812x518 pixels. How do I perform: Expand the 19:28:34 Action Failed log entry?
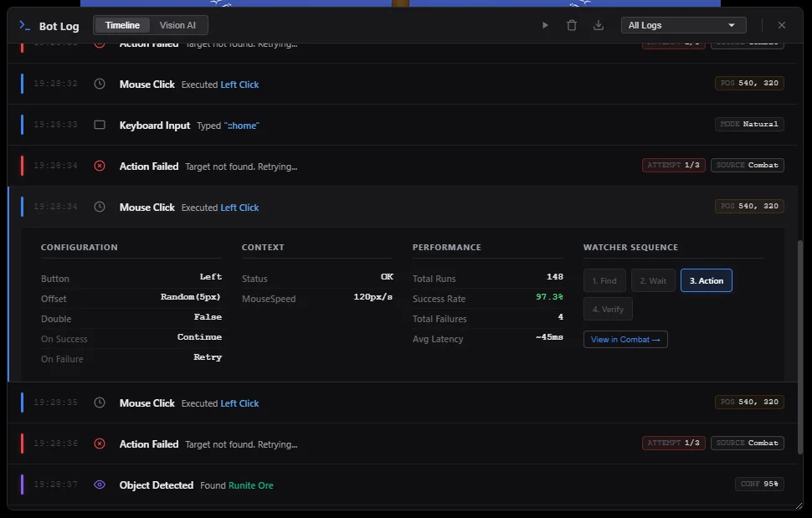403,166
